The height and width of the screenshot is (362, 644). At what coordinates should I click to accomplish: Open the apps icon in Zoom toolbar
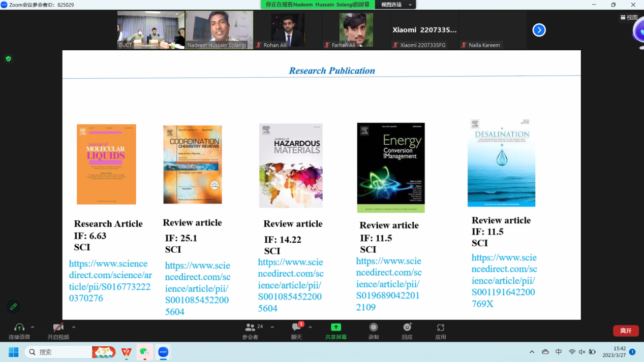pyautogui.click(x=441, y=327)
